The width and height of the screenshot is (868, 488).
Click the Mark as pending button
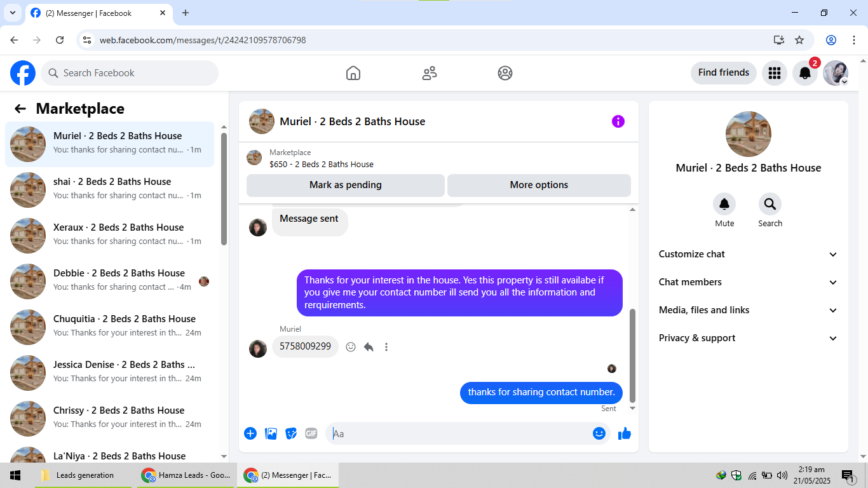click(x=346, y=185)
